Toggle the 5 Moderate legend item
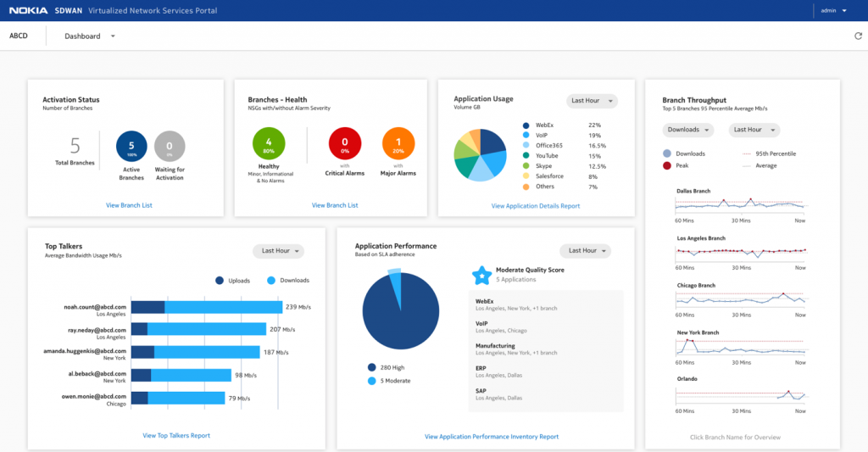Image resolution: width=868 pixels, height=452 pixels. pos(389,381)
